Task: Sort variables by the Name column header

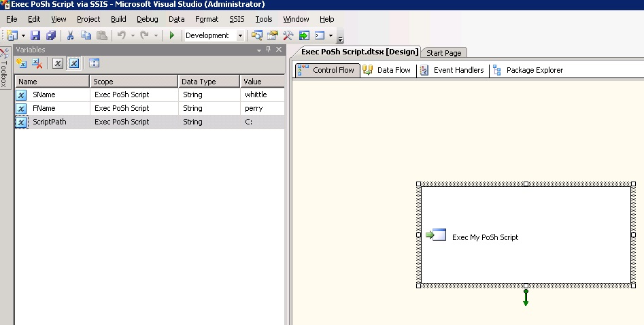Action: [52, 82]
